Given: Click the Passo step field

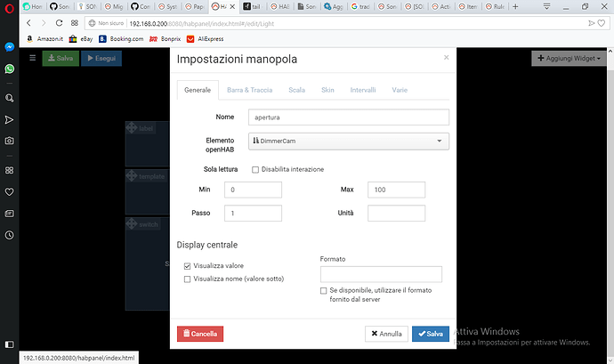Looking at the screenshot, I should pyautogui.click(x=253, y=214).
